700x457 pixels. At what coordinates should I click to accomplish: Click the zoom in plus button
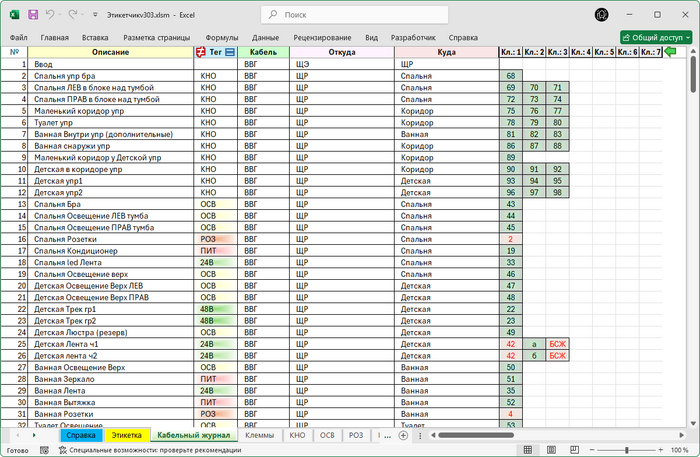point(659,450)
